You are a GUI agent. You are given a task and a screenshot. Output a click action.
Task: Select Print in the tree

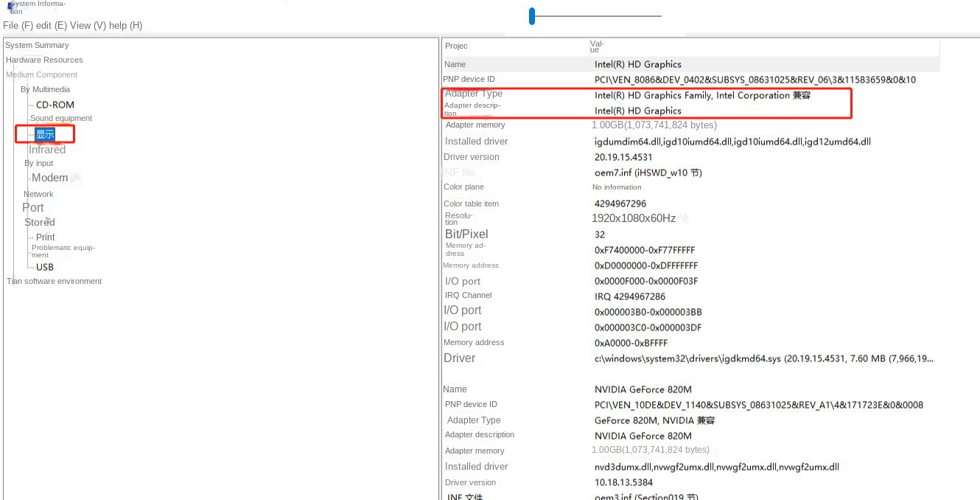(x=46, y=237)
